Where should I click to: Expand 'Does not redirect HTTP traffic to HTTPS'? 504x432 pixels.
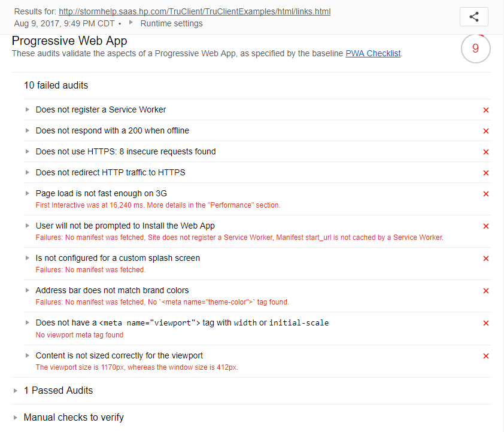[x=110, y=172]
